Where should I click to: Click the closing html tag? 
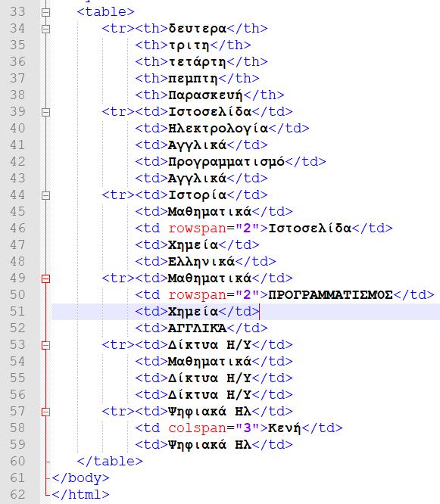click(x=80, y=495)
